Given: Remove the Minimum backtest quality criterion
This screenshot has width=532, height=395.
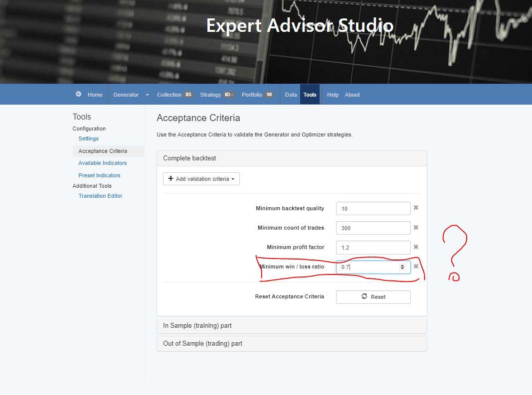Looking at the screenshot, I should 416,208.
